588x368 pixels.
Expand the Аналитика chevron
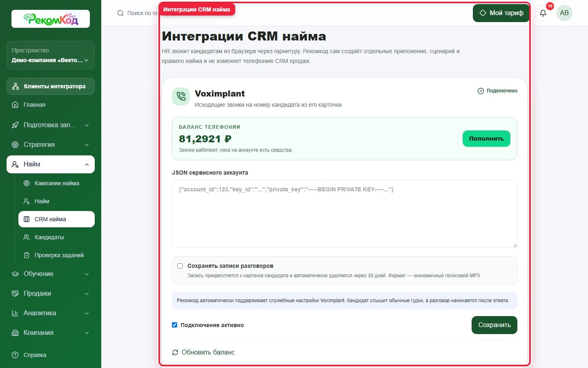pyautogui.click(x=87, y=313)
